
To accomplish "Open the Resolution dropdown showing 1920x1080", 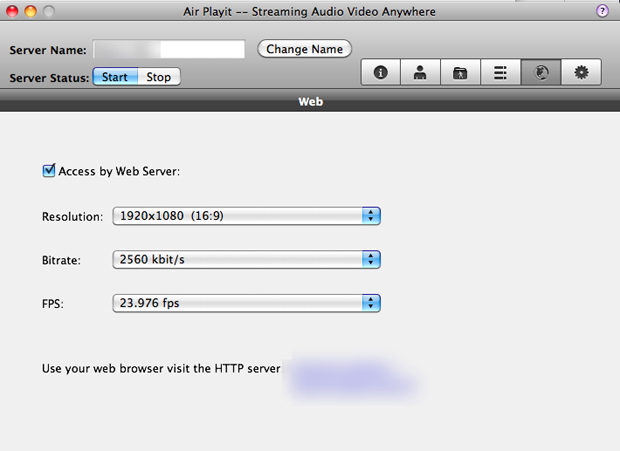I will click(246, 216).
